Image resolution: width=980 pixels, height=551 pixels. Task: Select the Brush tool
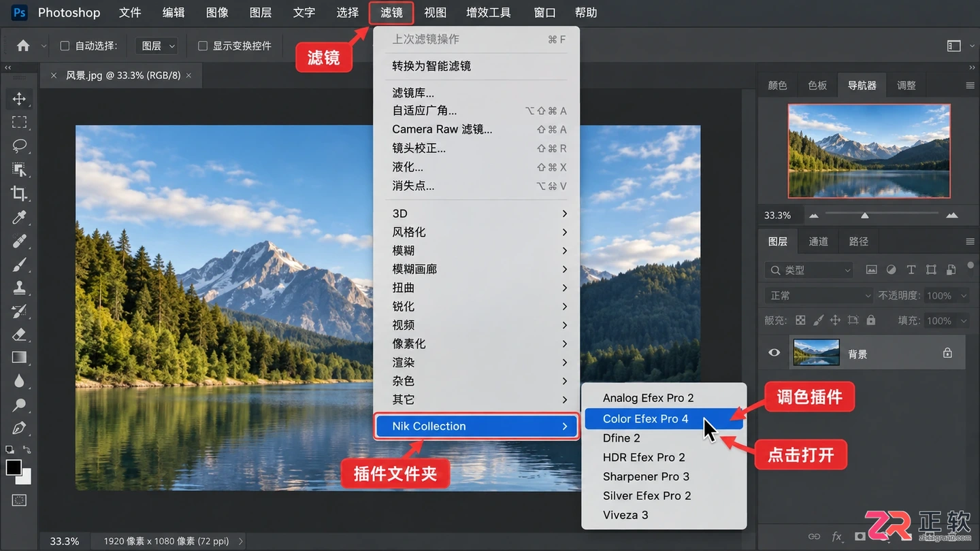[x=19, y=265]
